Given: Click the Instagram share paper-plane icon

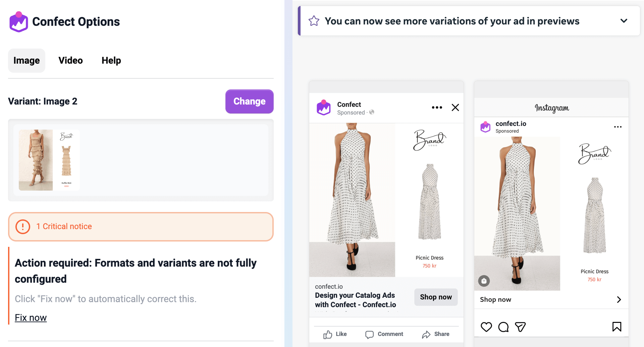Looking at the screenshot, I should pyautogui.click(x=520, y=327).
